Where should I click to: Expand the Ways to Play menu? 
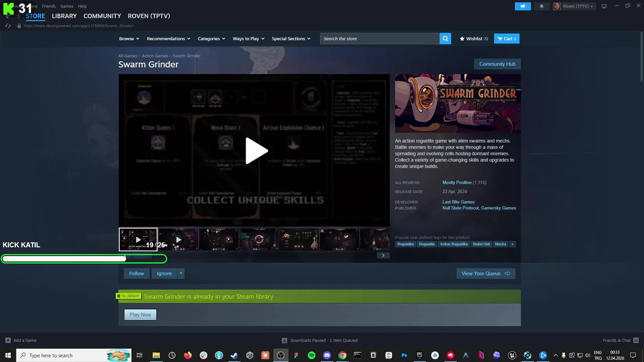(x=249, y=39)
